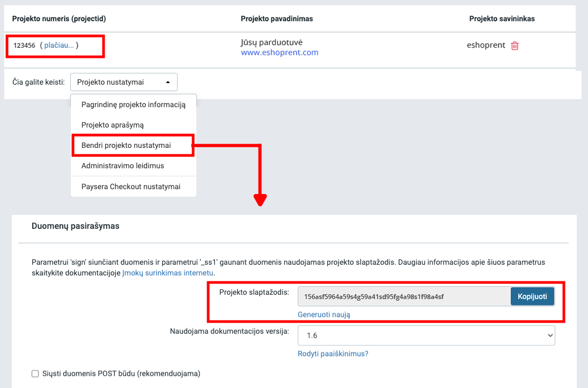This screenshot has height=388, width=588.
Task: Open the Rodyti paaiškinimus? link
Action: click(x=333, y=354)
